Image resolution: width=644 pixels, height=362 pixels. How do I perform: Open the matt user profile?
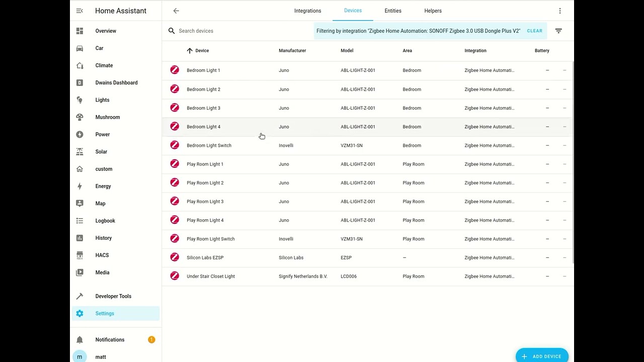point(101,357)
